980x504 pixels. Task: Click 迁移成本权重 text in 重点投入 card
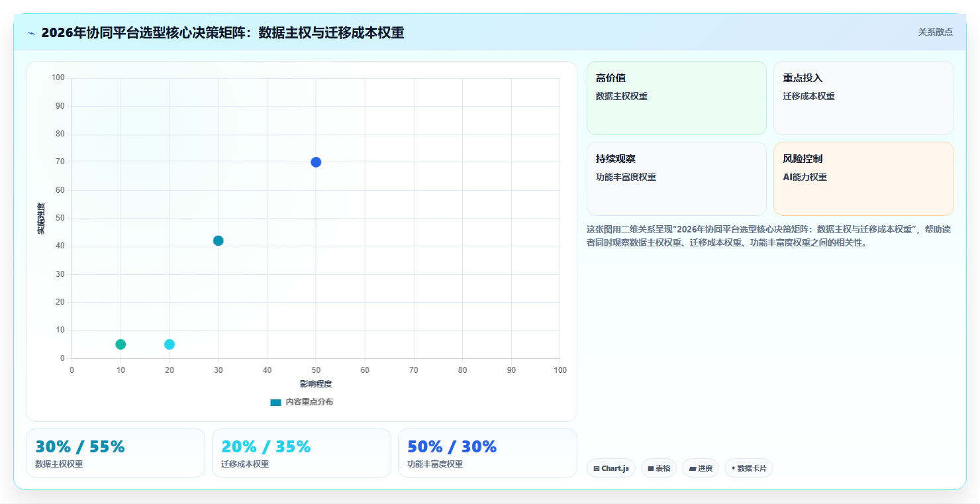808,96
